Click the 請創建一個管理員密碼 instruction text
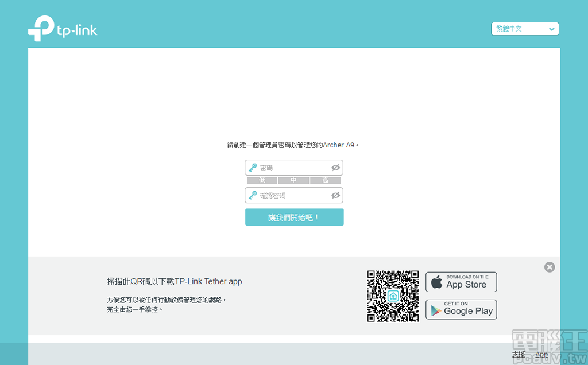The width and height of the screenshot is (588, 365). (293, 145)
